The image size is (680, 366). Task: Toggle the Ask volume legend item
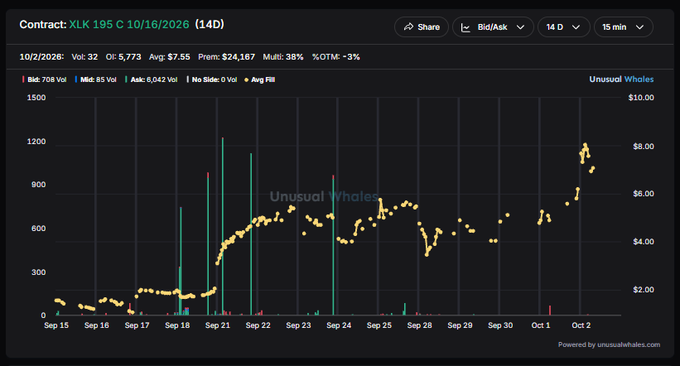coord(151,80)
